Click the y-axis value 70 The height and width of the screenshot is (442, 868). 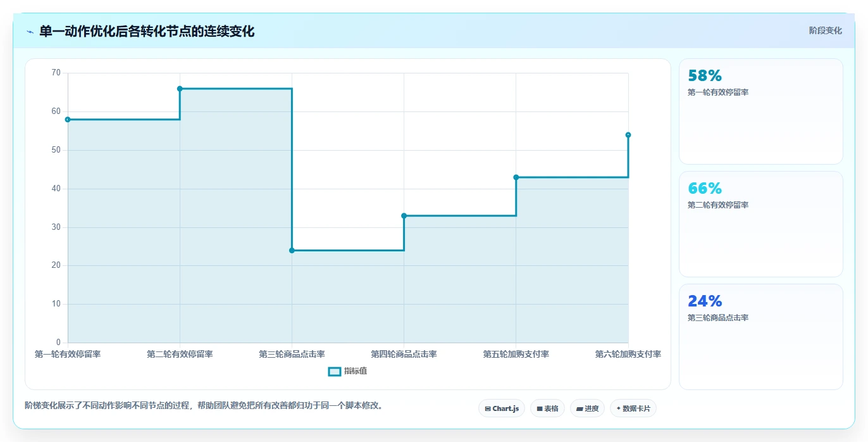pos(56,73)
